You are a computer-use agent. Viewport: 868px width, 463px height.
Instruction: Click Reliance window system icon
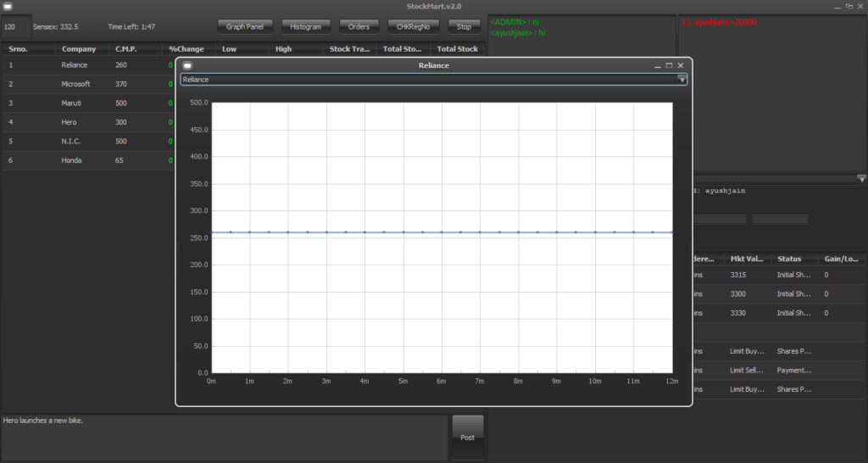click(x=187, y=65)
